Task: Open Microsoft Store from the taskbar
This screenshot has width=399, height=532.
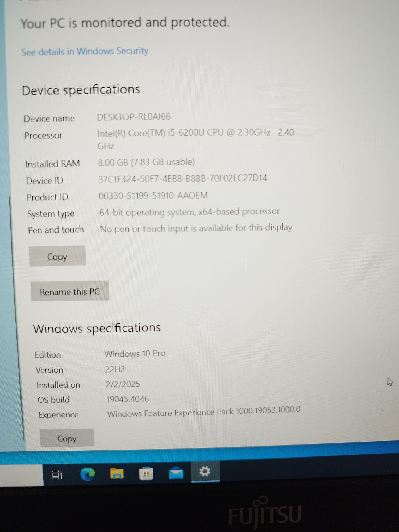Action: click(146, 473)
